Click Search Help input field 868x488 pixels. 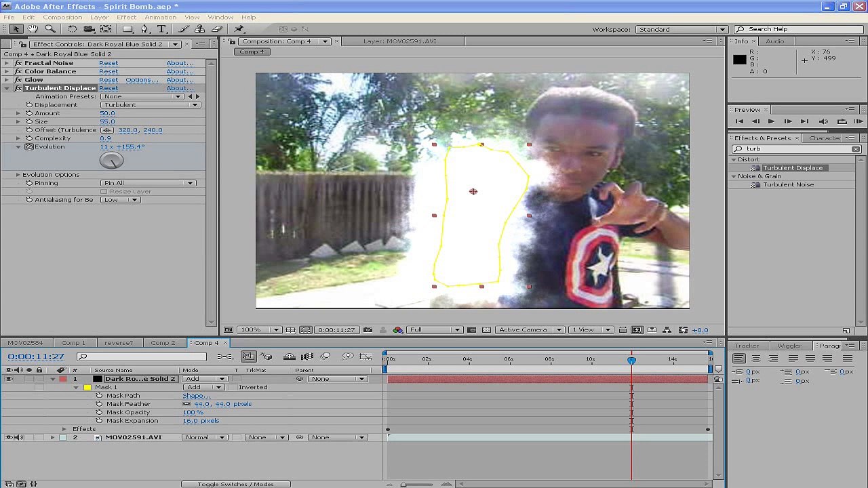(x=799, y=29)
